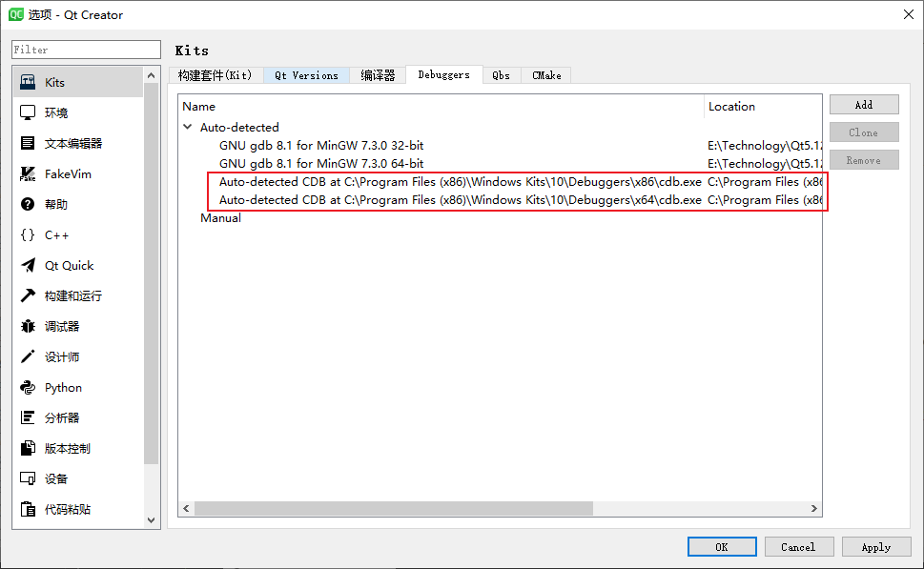Open the 编译器 compilers tab
Viewport: 924px width, 569px height.
pyautogui.click(x=378, y=75)
